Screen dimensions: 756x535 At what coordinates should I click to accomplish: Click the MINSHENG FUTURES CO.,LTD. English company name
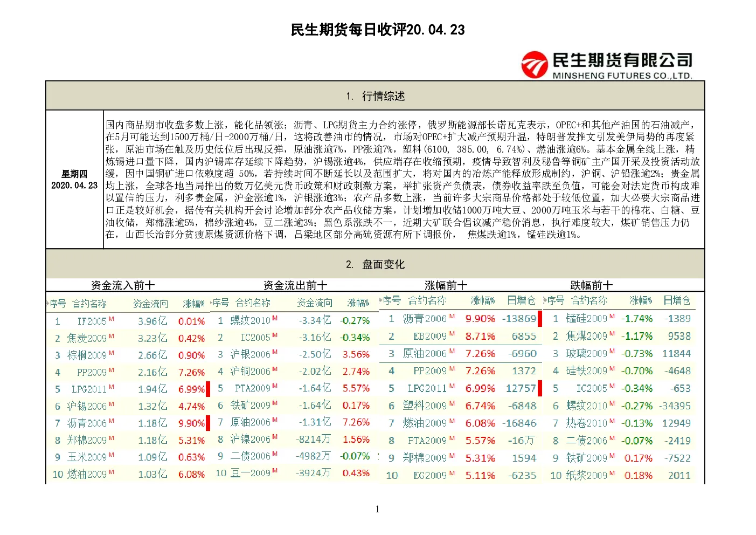coord(622,76)
